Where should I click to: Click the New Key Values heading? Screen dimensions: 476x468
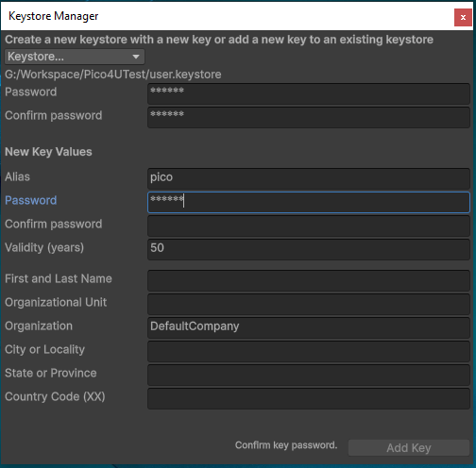[48, 152]
